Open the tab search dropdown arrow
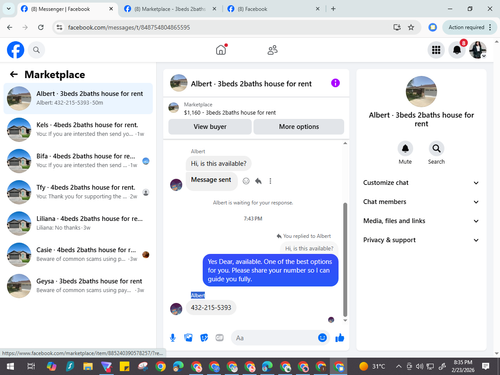500x375 pixels. (9, 9)
